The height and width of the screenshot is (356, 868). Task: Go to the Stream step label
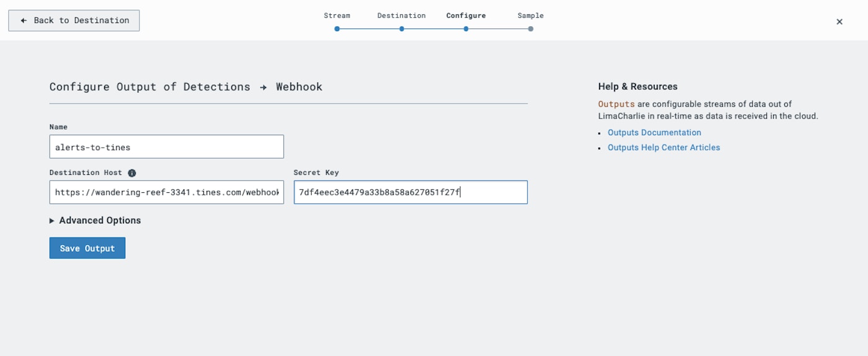point(337,16)
